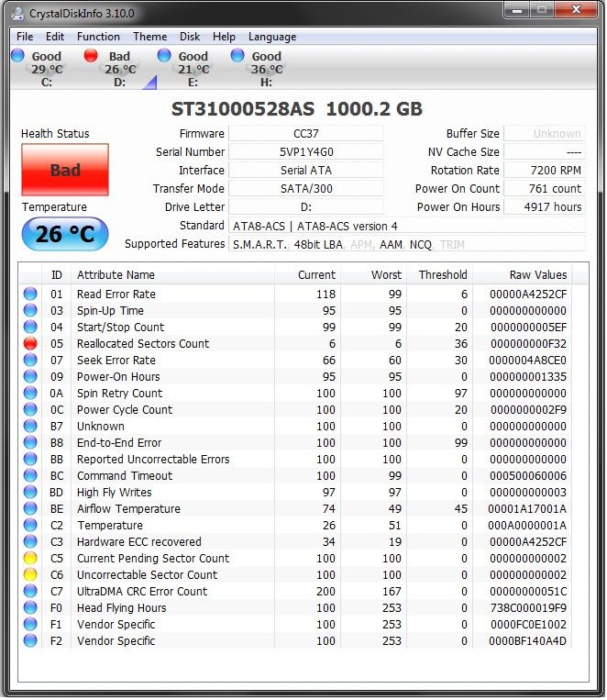Click the Serial Number field value
Screen dimensions: 607x700
point(305,152)
